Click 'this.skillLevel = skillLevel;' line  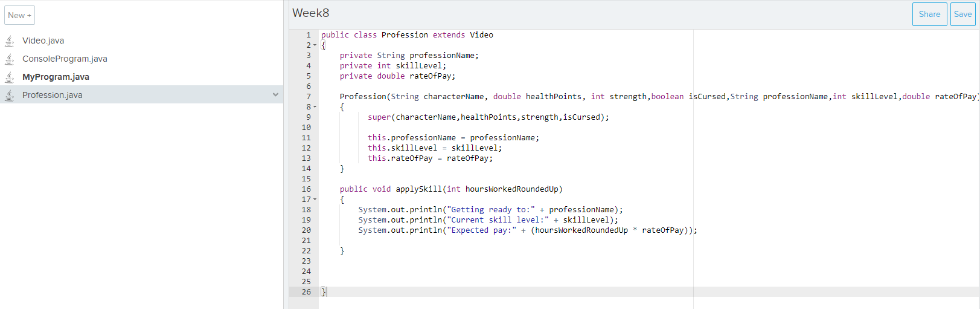435,148
